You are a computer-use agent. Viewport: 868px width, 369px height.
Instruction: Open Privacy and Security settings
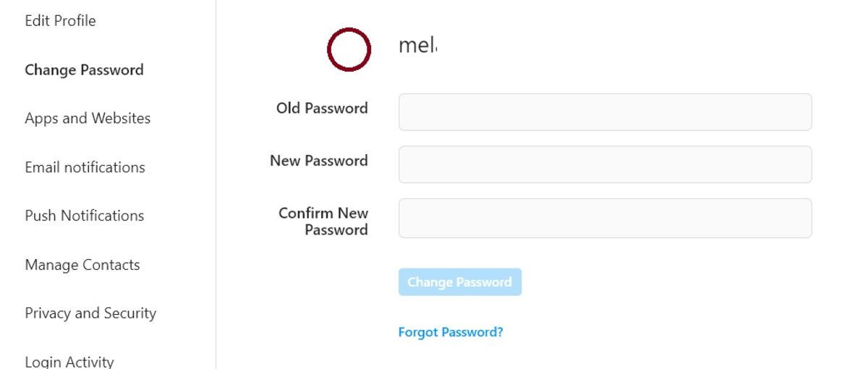coord(90,313)
